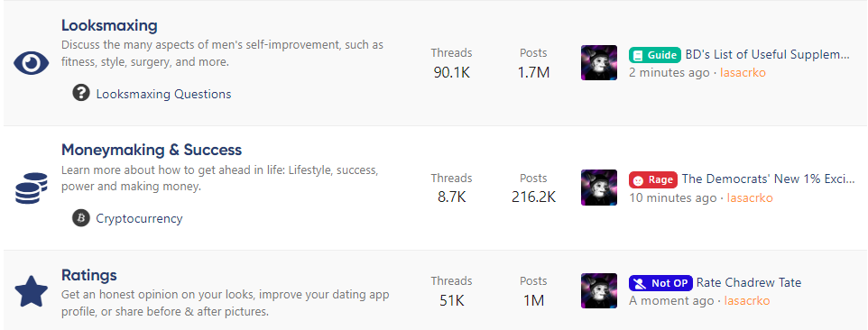This screenshot has height=330, width=868.
Task: Click the eye icon beside Looksmaxing
Action: 32,63
